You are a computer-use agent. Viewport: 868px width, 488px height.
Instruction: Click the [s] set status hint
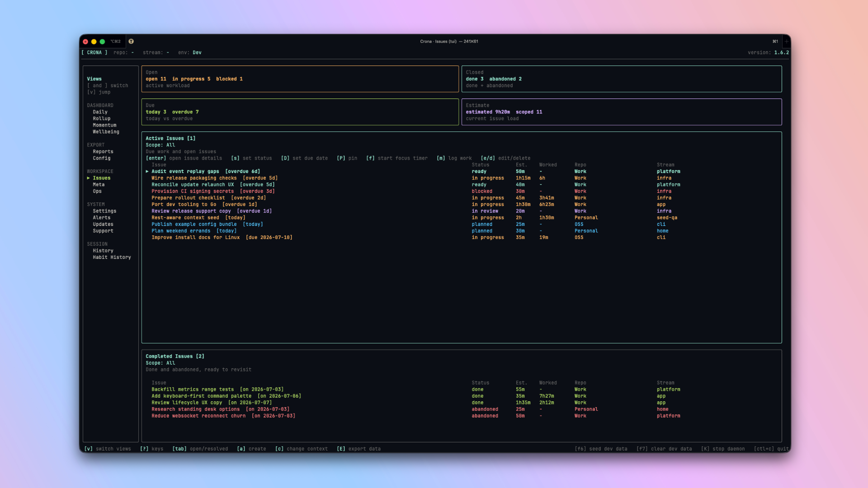coord(251,159)
